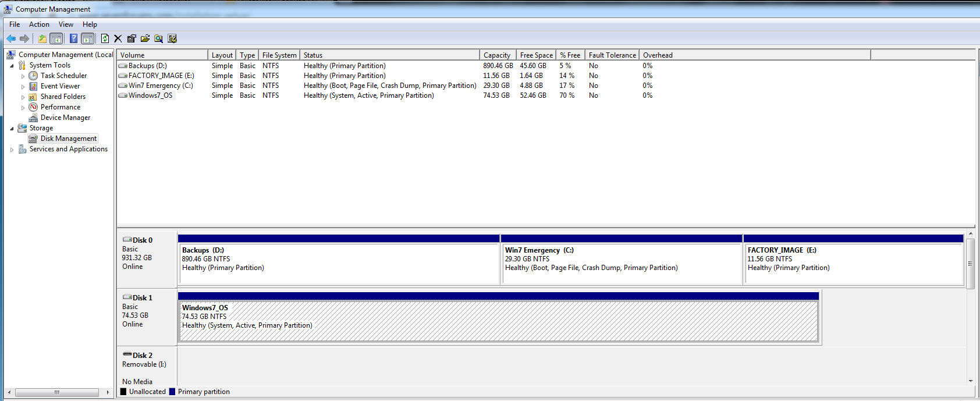The width and height of the screenshot is (980, 401).
Task: Sort by the % Free column header
Action: click(570, 55)
